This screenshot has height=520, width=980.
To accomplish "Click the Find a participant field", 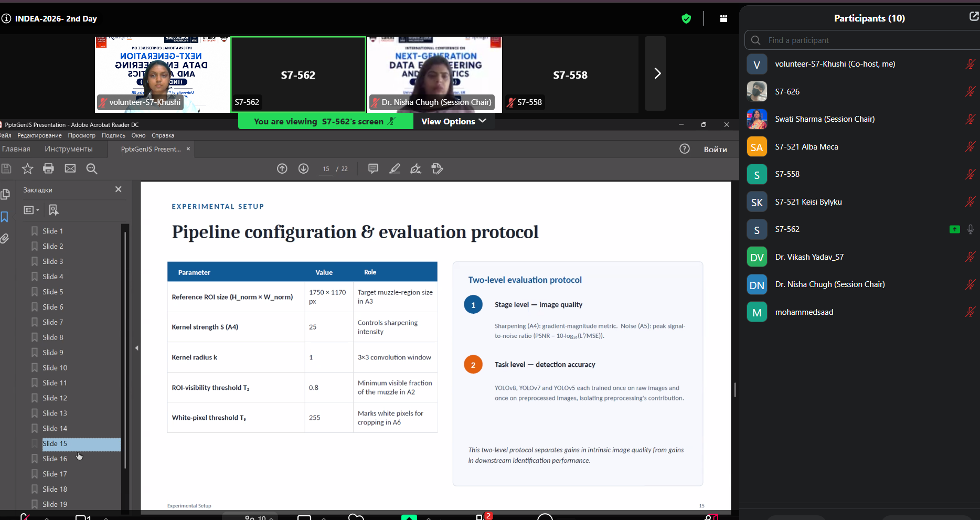I will click(862, 40).
